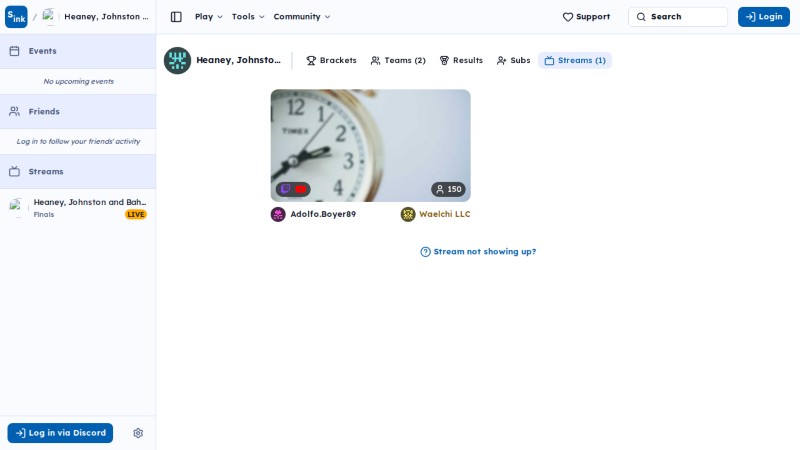Open the Play dropdown menu
The height and width of the screenshot is (450, 800).
pos(209,17)
